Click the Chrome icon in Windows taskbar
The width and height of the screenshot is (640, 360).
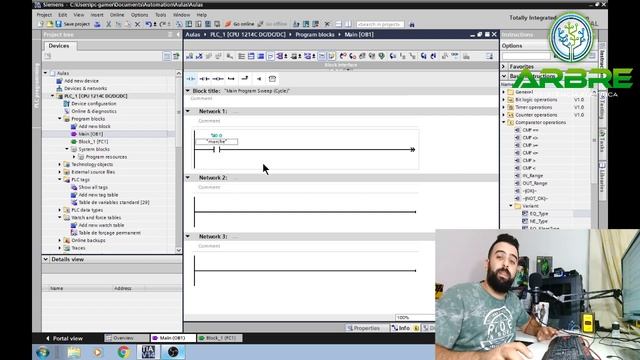[124, 351]
